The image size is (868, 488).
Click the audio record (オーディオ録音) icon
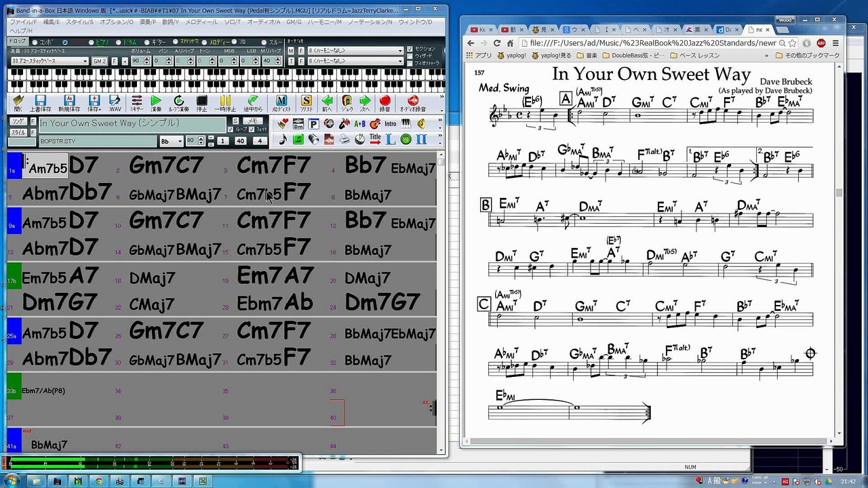[412, 103]
